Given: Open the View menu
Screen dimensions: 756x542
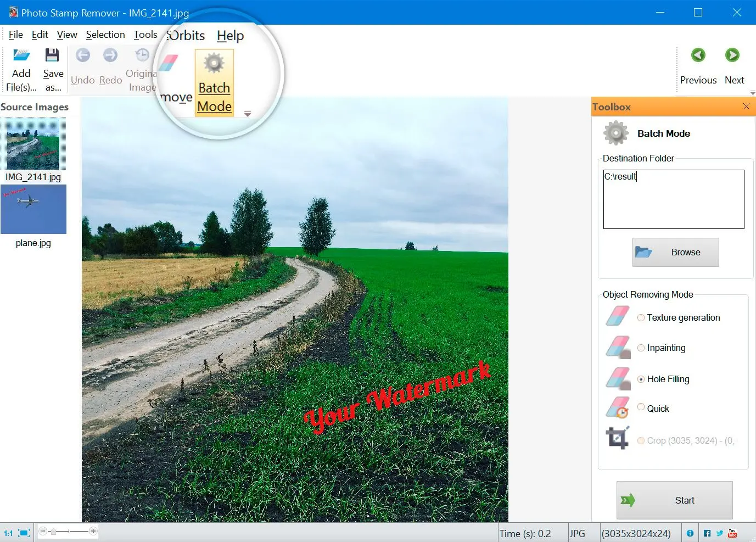Looking at the screenshot, I should click(x=67, y=35).
